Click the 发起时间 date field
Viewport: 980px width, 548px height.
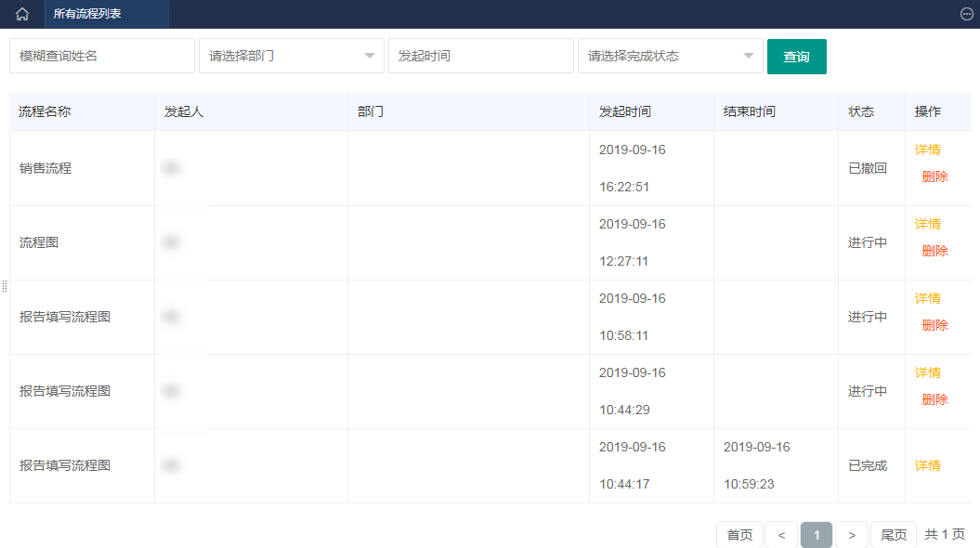pyautogui.click(x=481, y=56)
